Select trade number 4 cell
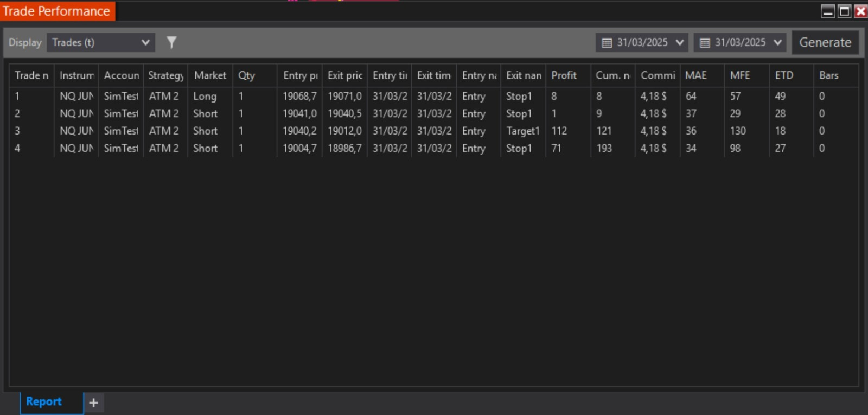868x415 pixels. [31, 148]
